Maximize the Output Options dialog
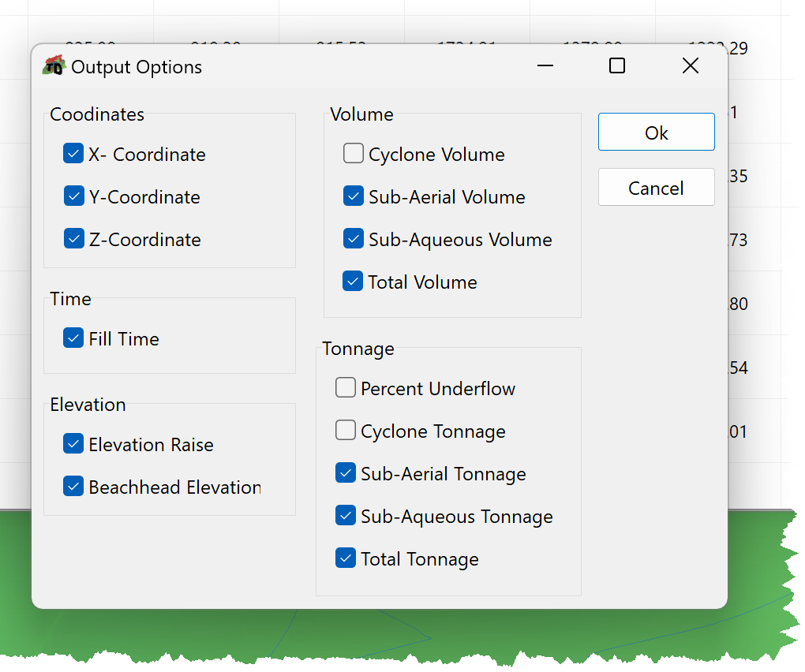This screenshot has height=672, width=805. pos(616,65)
